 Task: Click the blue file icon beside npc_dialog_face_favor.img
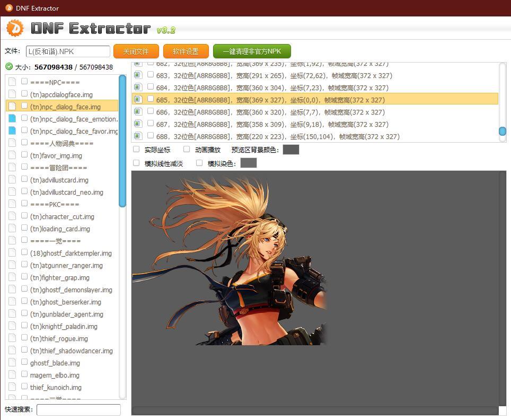(12, 131)
